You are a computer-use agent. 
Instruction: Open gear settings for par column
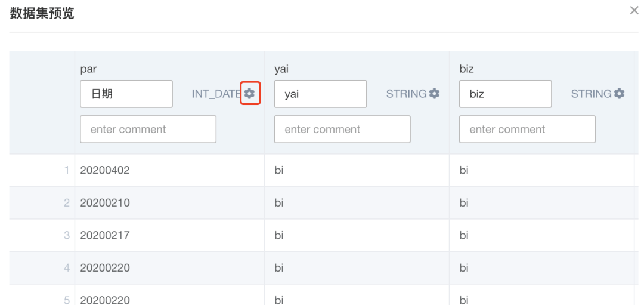coord(250,94)
